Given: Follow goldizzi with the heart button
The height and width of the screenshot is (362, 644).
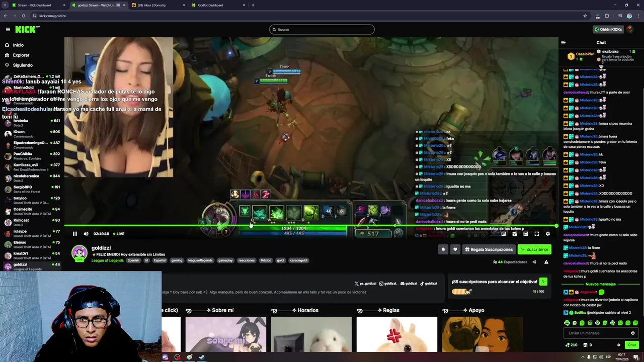Looking at the screenshot, I should [x=455, y=249].
